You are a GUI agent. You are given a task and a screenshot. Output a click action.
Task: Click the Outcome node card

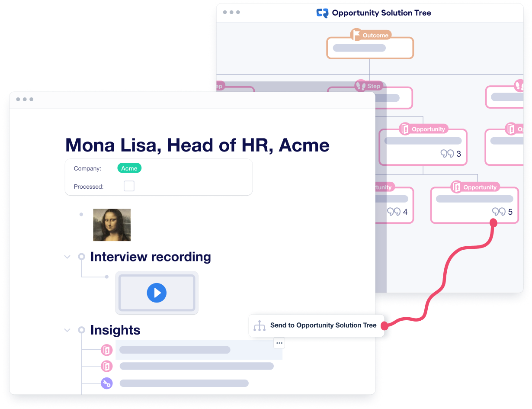(x=370, y=48)
